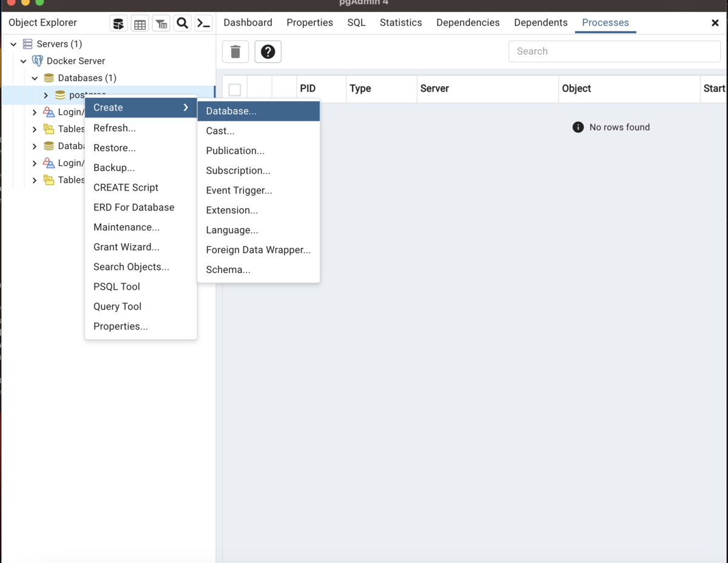728x563 pixels.
Task: Open ERD For Database
Action: pyautogui.click(x=141, y=207)
